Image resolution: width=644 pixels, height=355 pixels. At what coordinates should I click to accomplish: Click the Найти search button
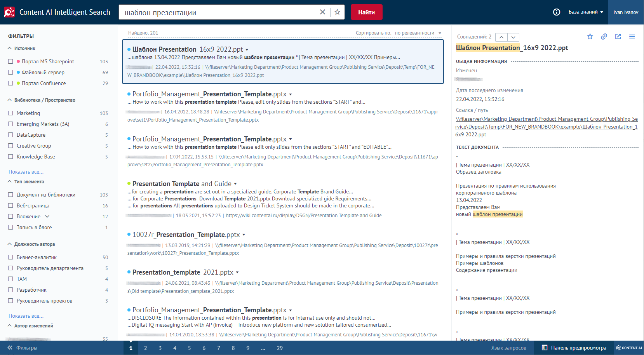point(366,12)
